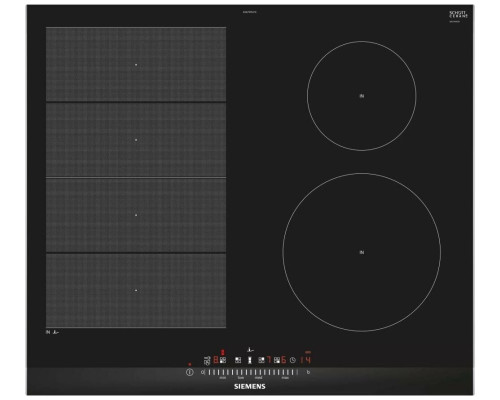Viewport: 500px width, 400px height.
Task: Tap the small round rear-right cooking zone
Action: (362, 96)
